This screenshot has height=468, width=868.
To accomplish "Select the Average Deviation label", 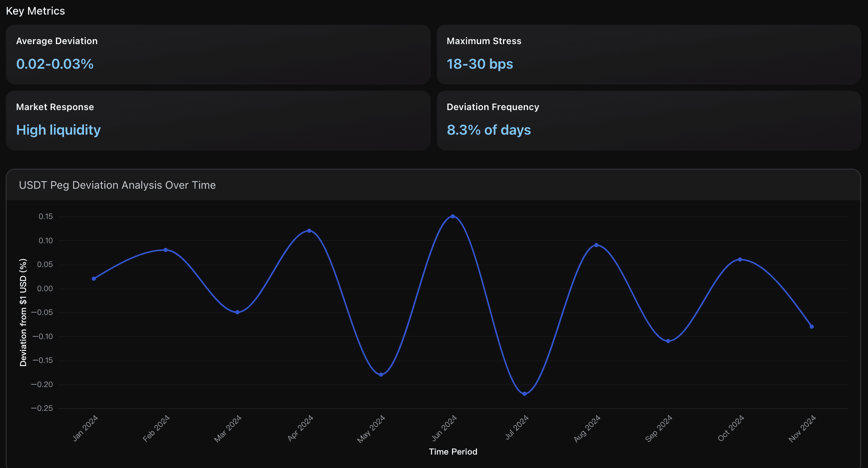I will coord(57,41).
